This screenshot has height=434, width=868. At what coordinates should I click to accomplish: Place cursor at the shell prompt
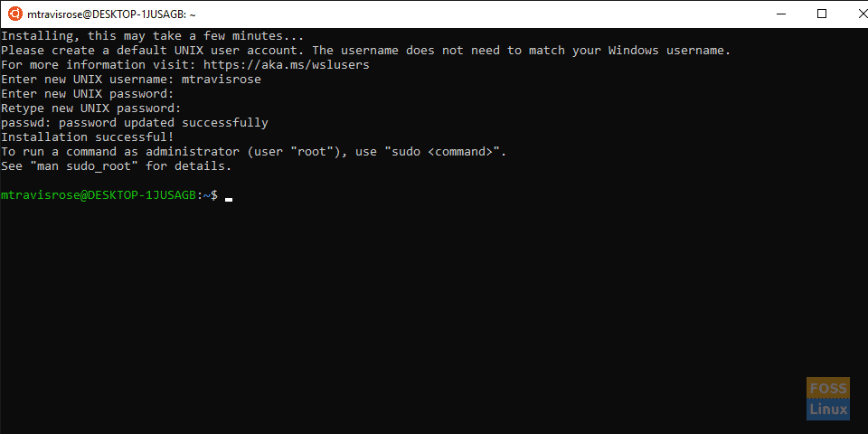coord(229,196)
